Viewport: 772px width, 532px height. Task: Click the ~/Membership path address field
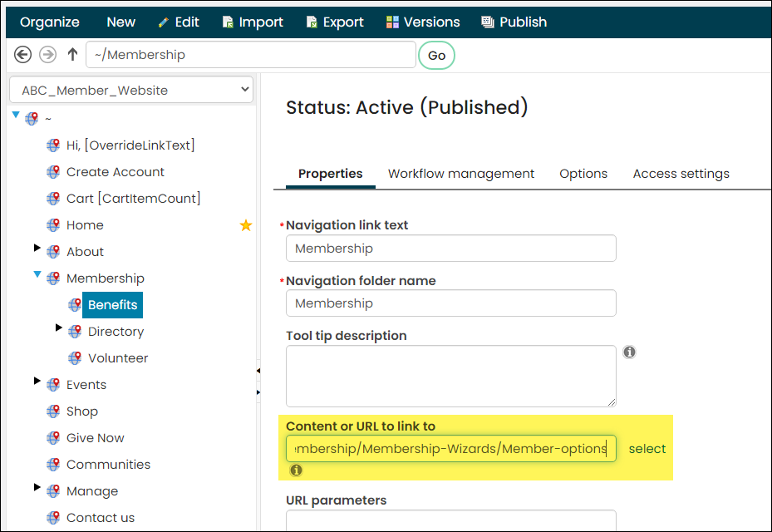[251, 55]
